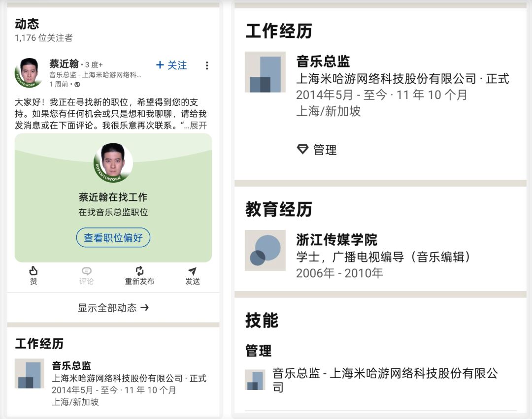532x419 pixels.
Task: Click 管理 skill label under work experience
Action: (x=325, y=150)
